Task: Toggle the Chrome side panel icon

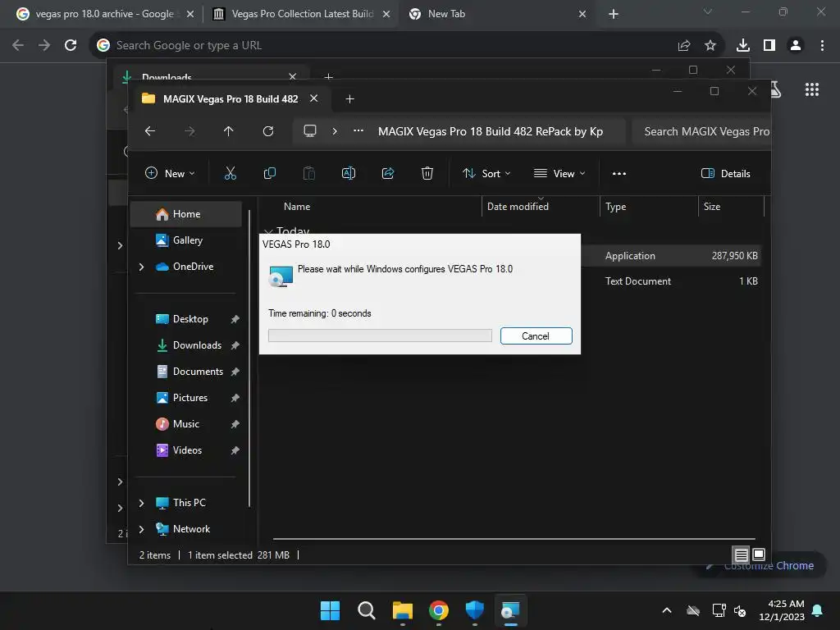Action: pos(769,46)
